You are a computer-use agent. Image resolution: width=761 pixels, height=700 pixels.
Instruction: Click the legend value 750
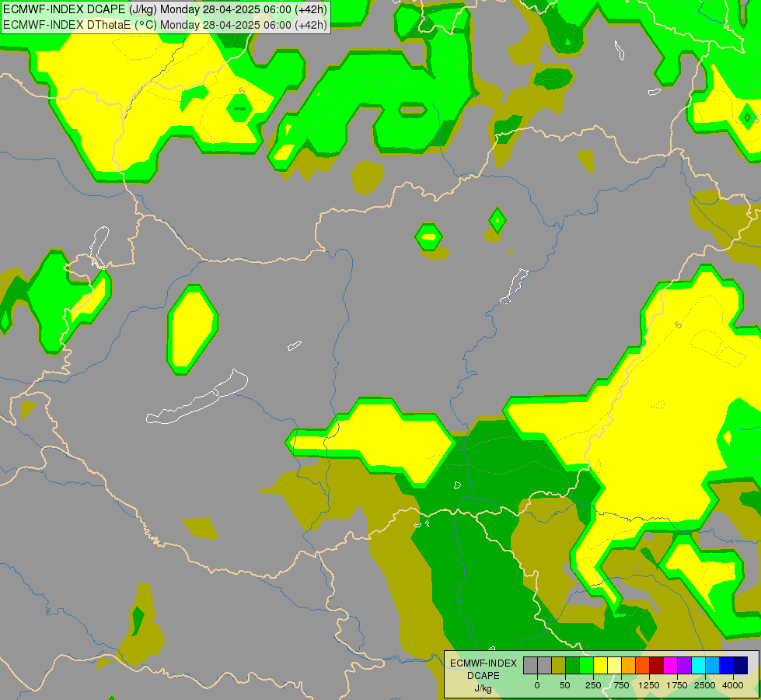(621, 685)
